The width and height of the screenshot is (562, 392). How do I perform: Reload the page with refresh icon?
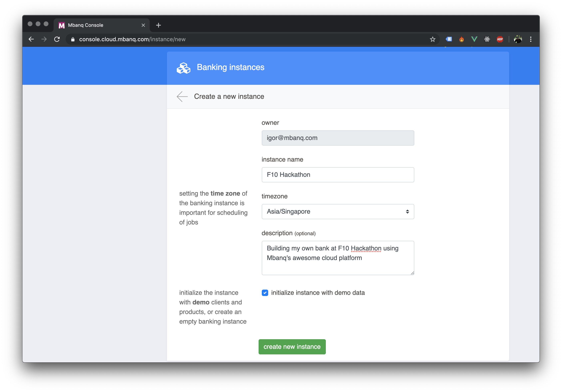click(x=57, y=39)
